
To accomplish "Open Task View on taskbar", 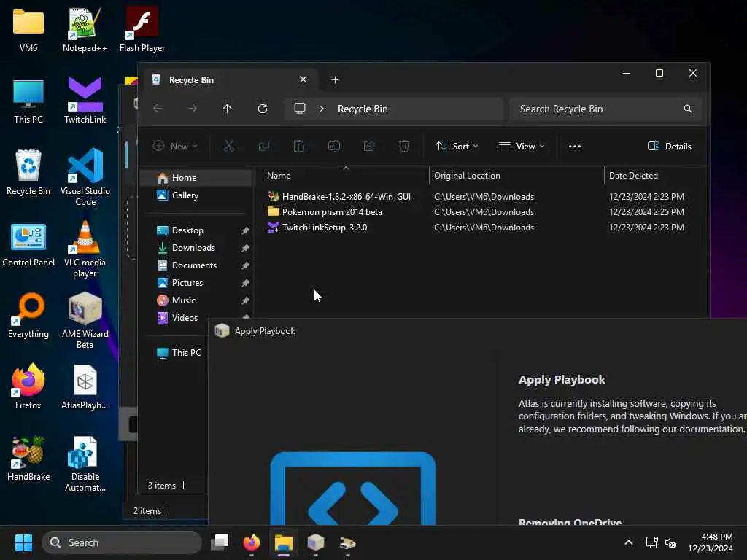I will point(220,542).
